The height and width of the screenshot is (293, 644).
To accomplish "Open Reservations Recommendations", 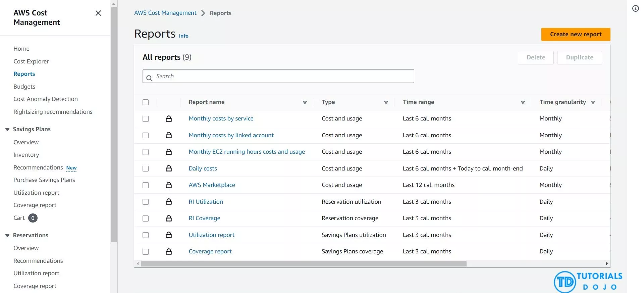I will tap(38, 261).
